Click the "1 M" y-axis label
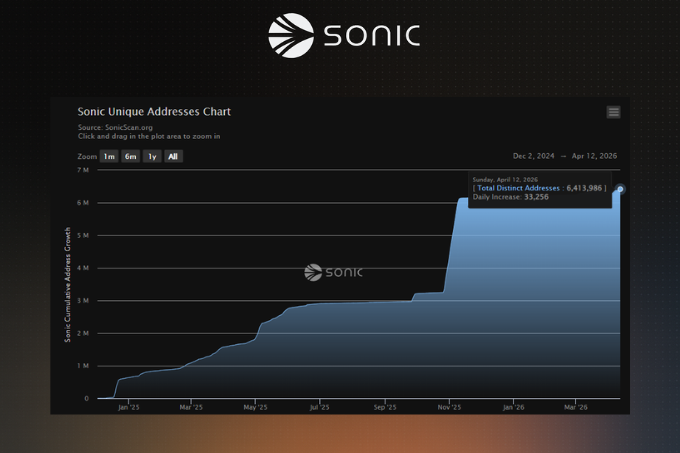Image resolution: width=680 pixels, height=453 pixels. click(x=83, y=366)
